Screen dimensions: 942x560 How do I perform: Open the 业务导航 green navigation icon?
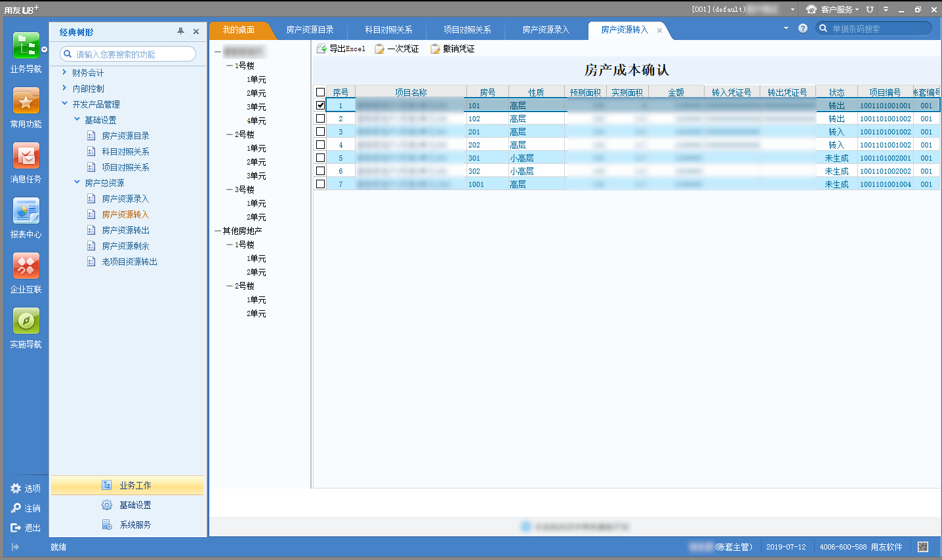26,45
